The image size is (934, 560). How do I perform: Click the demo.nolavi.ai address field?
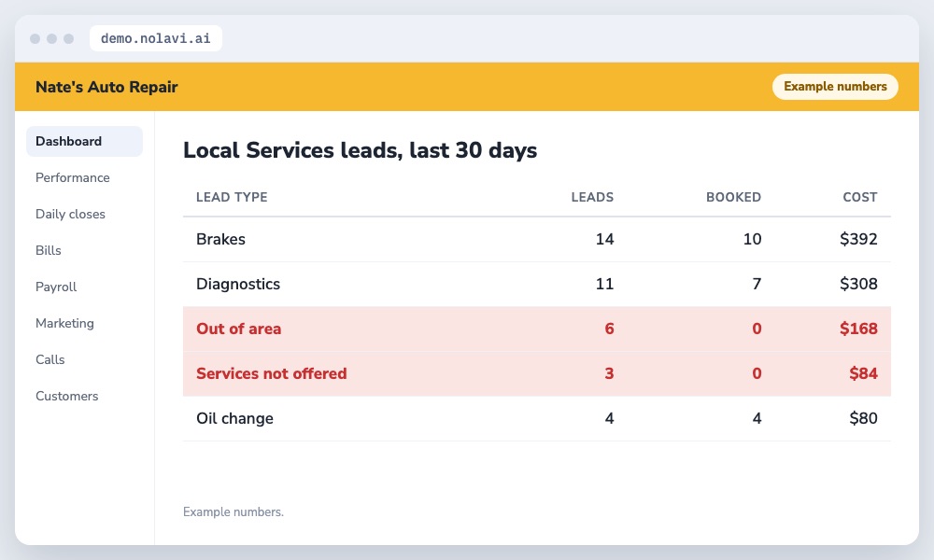point(155,38)
